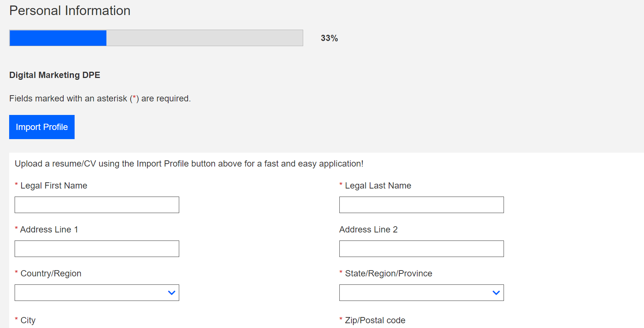
Task: Click the Address Line 2 input box
Action: tap(421, 249)
